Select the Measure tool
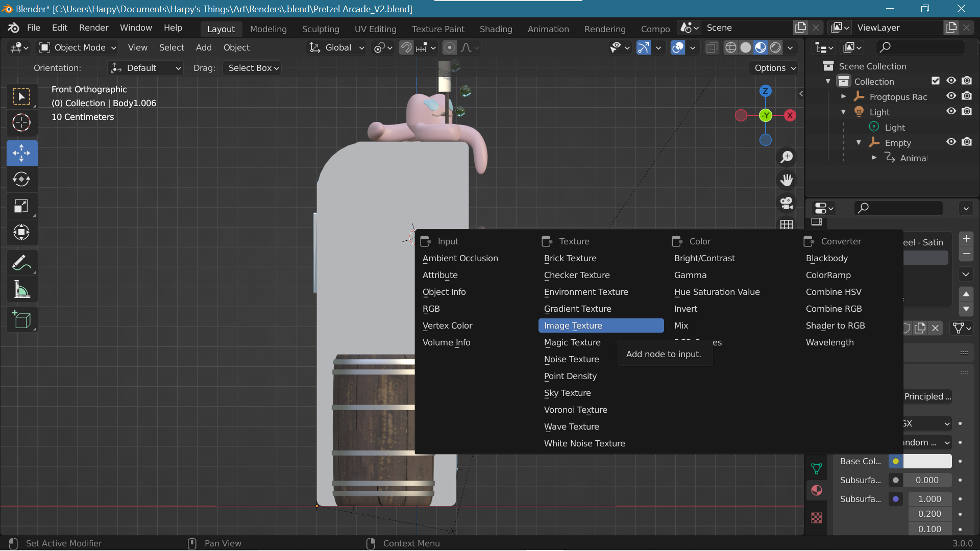 tap(21, 289)
